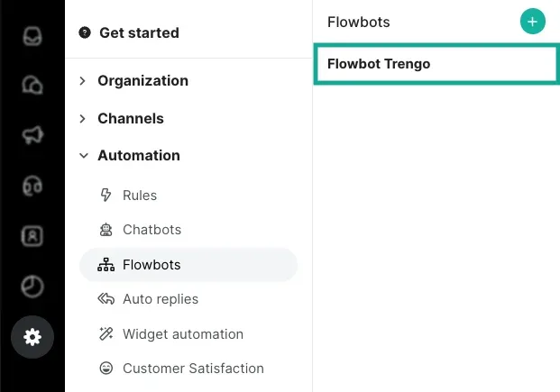Viewport: 560px width, 392px height.
Task: Click the Flowbots panel title
Action: 359,23
